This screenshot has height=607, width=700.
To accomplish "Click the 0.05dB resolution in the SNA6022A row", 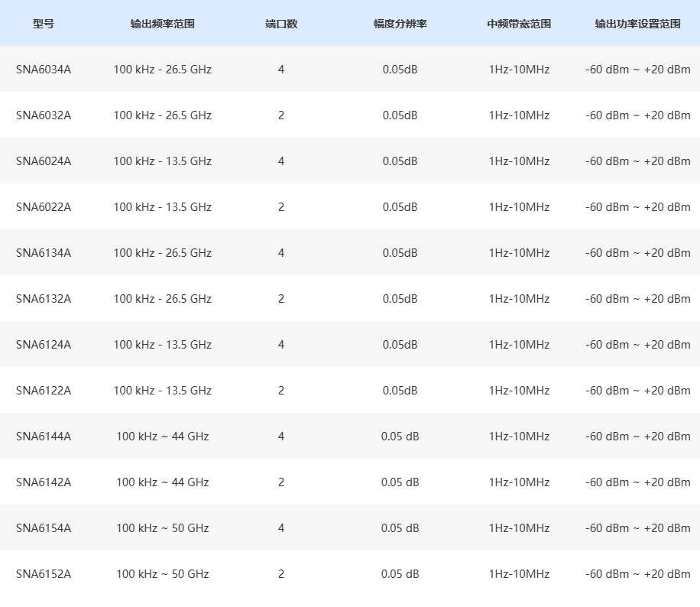I will pos(400,207).
